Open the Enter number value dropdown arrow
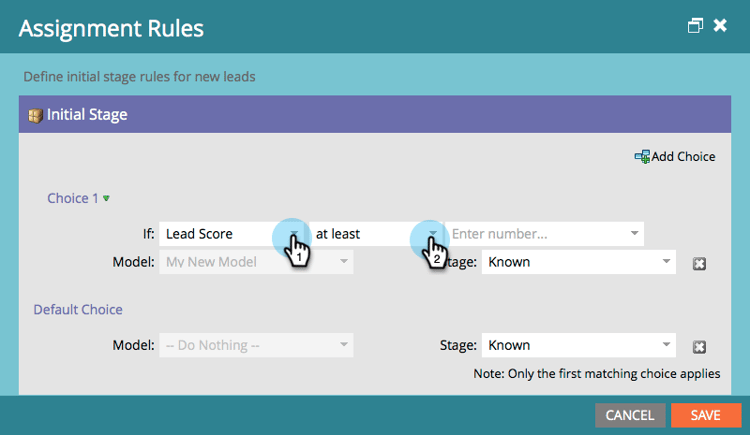The width and height of the screenshot is (750, 435). click(x=634, y=234)
